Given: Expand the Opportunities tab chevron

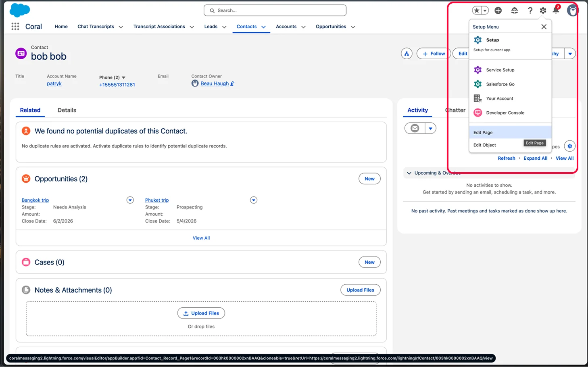Looking at the screenshot, I should pos(353,27).
